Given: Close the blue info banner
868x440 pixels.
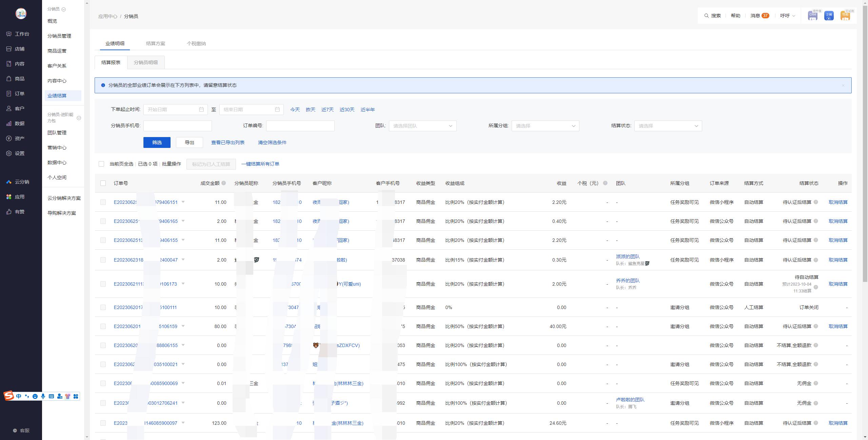Looking at the screenshot, I should [x=843, y=85].
